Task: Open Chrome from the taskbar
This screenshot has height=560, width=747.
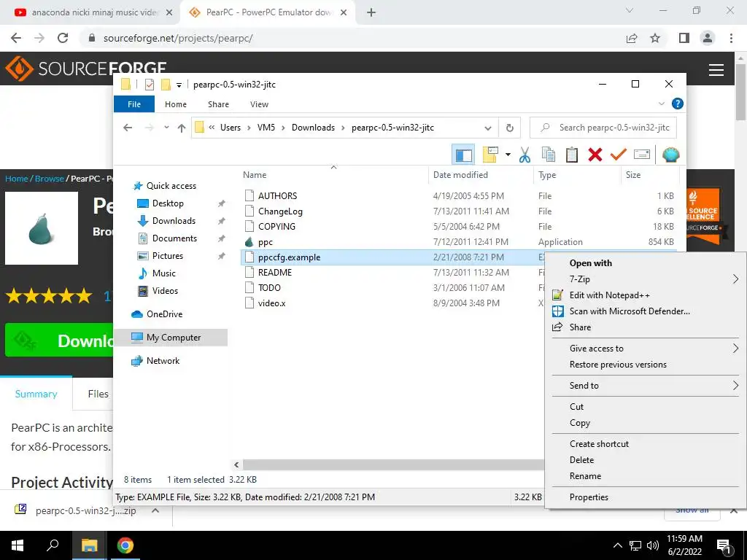Action: click(125, 545)
